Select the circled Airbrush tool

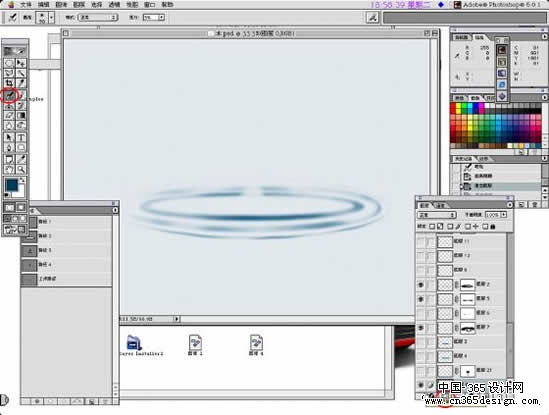[x=9, y=95]
